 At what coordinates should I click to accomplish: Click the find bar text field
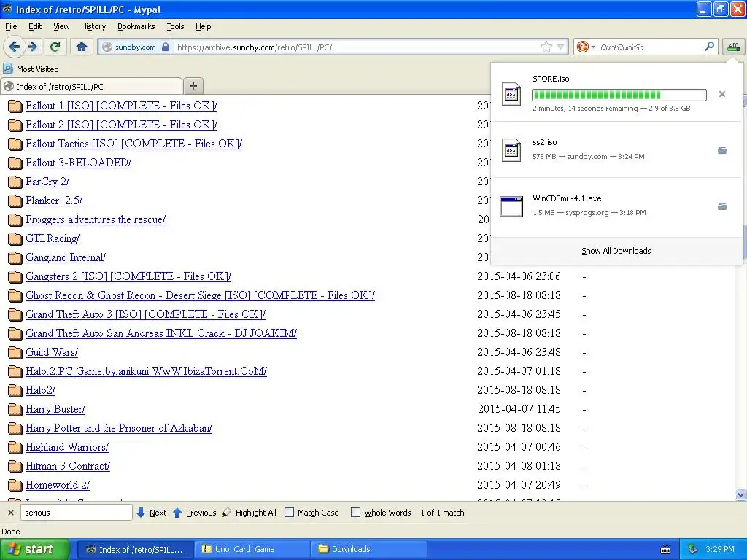tap(76, 513)
